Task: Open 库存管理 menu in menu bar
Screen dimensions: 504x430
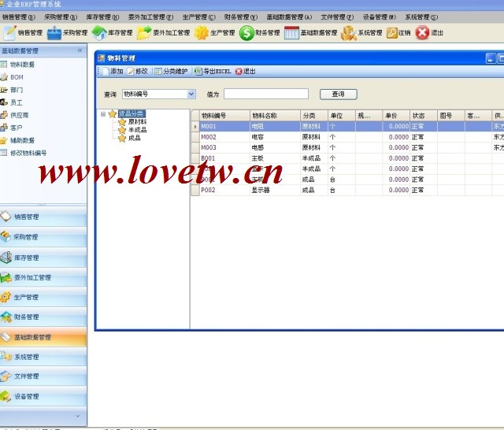Action: click(102, 17)
